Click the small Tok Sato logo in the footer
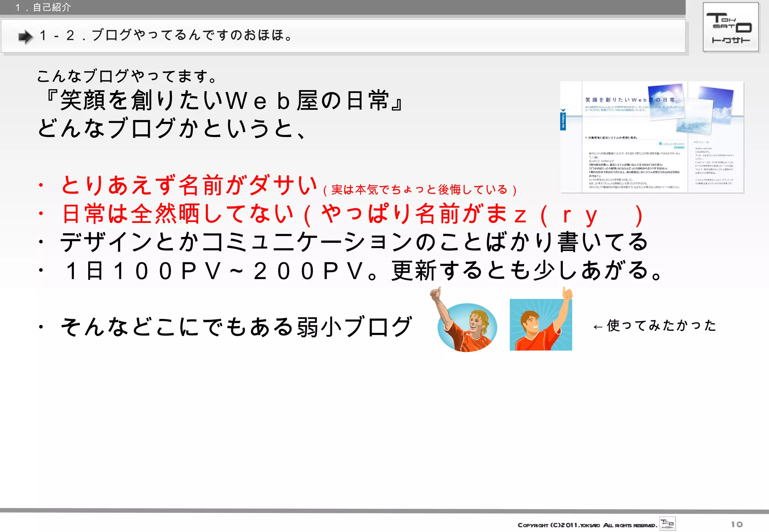Screen dimensions: 769x532 pos(667,524)
